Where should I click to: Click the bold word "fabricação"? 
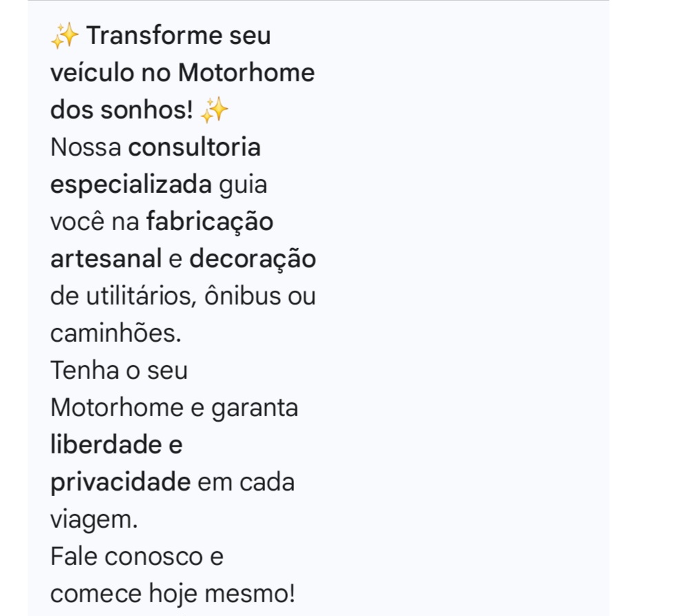(209, 222)
